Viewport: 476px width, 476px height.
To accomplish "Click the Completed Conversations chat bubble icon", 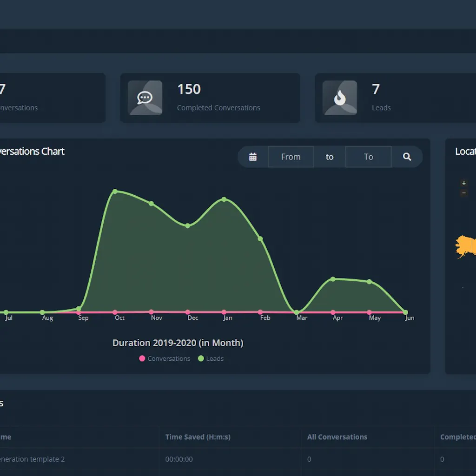I will (x=145, y=98).
